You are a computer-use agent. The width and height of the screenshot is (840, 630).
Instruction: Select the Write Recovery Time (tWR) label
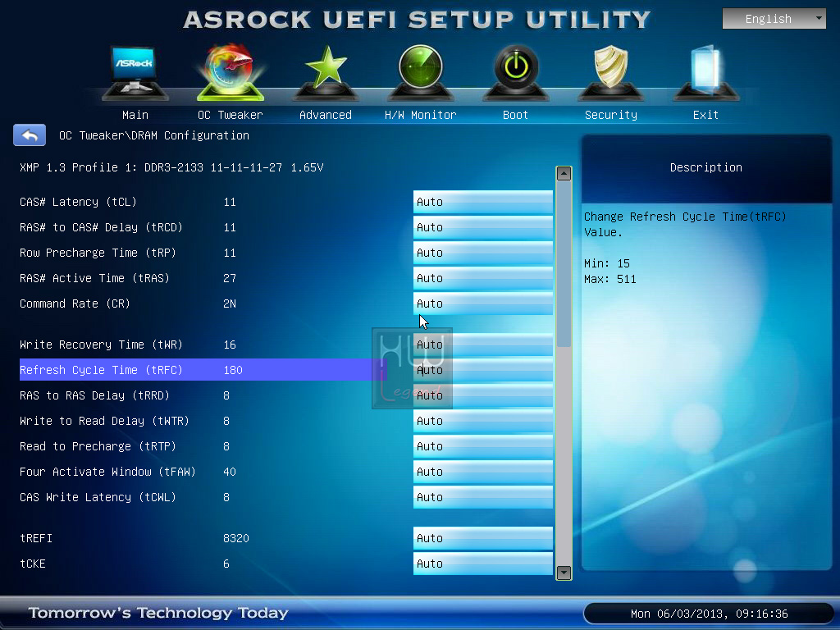point(101,345)
